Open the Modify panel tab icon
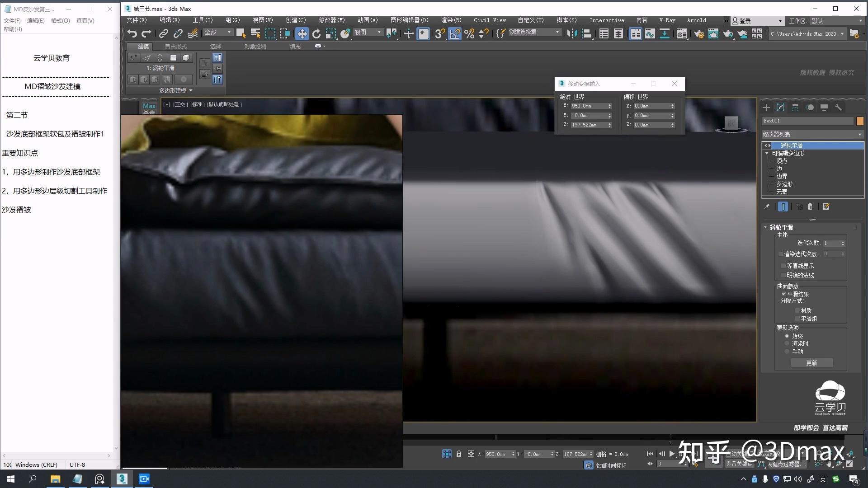 tap(780, 107)
